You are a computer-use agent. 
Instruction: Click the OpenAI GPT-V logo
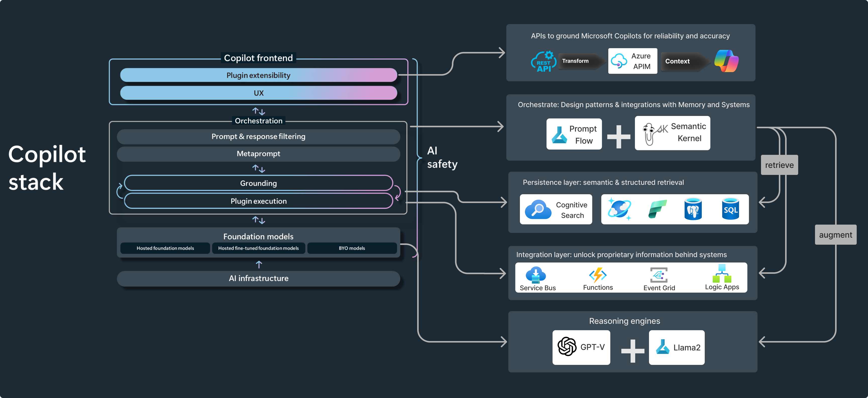coord(567,347)
